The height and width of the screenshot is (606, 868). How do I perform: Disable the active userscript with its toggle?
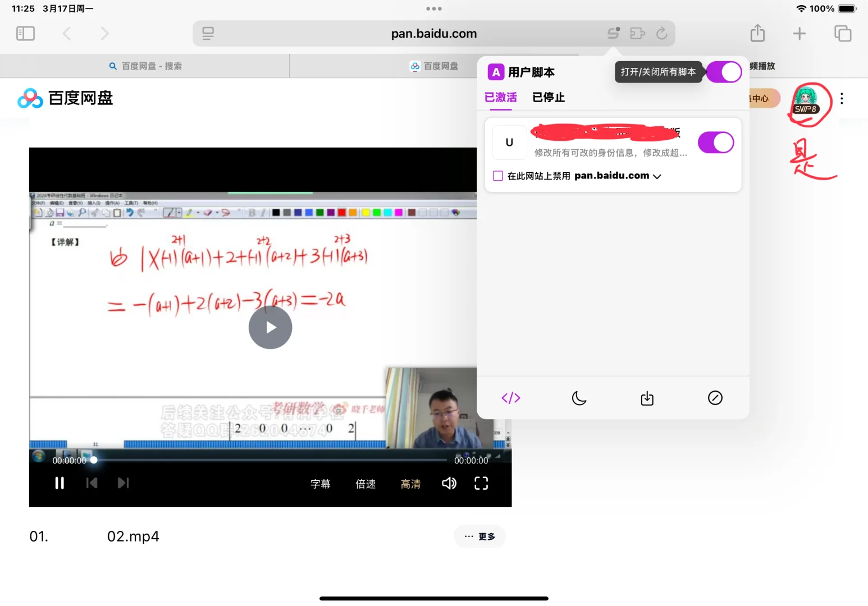[x=715, y=142]
